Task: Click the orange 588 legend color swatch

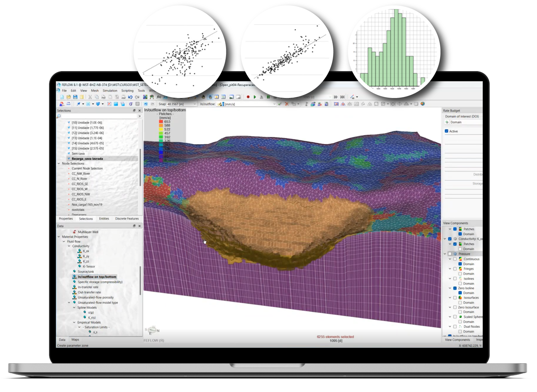Action: coord(161,126)
